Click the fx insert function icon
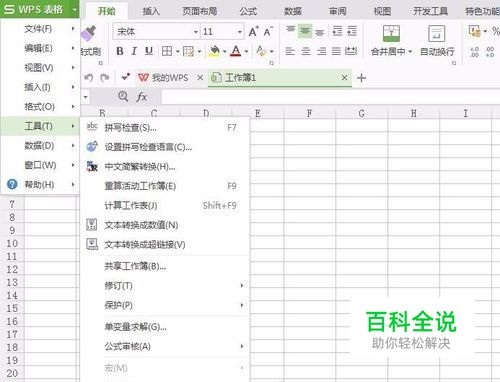Viewport: 500px width, 382px height. click(x=142, y=97)
